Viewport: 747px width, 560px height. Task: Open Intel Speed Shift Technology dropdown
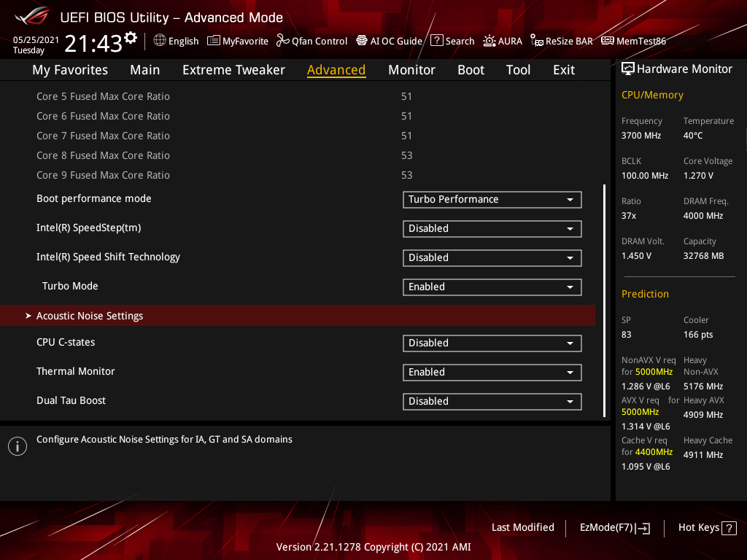(x=492, y=257)
